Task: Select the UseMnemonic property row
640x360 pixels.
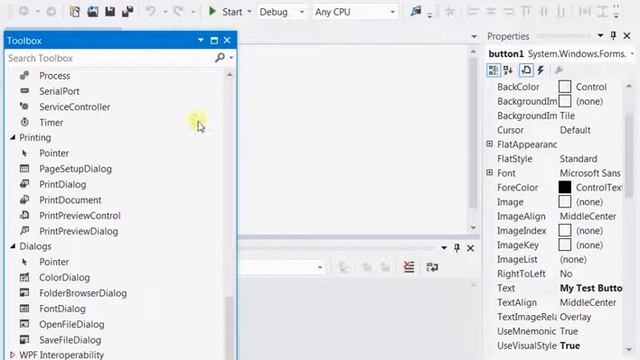Action: coord(555,331)
